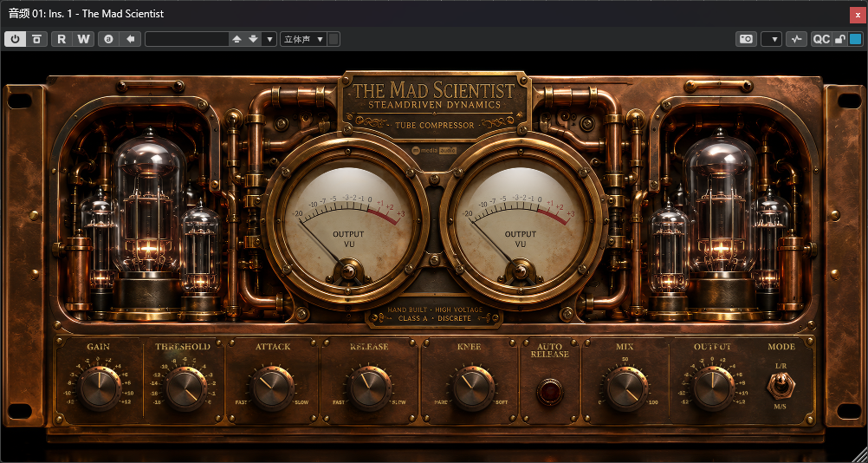Enable Write Automation (W) button
868x463 pixels.
tap(83, 39)
